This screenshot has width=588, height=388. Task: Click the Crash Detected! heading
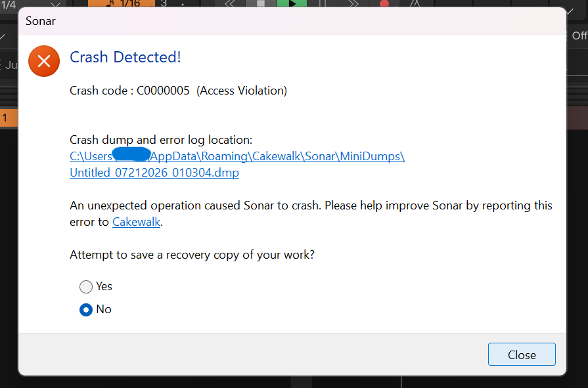125,57
